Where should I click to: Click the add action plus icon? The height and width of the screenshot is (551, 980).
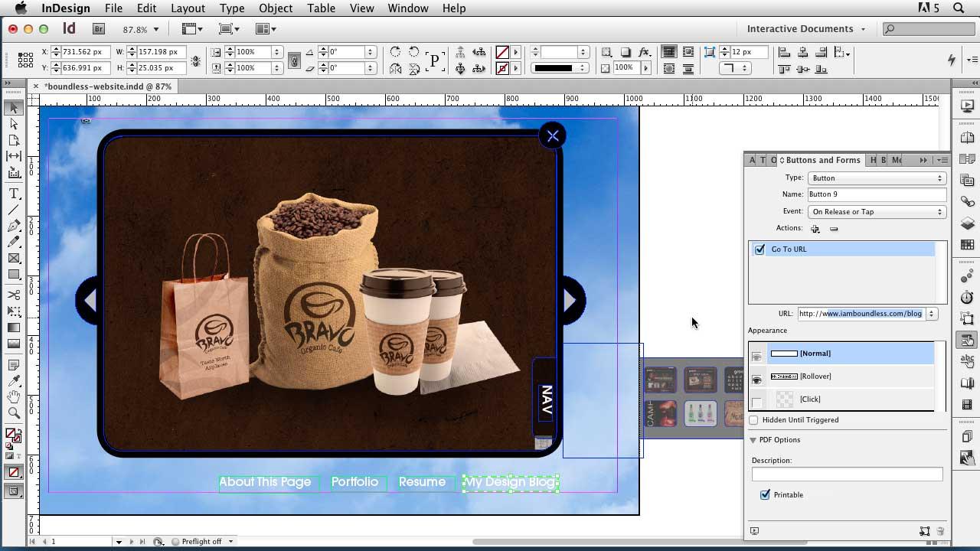815,229
